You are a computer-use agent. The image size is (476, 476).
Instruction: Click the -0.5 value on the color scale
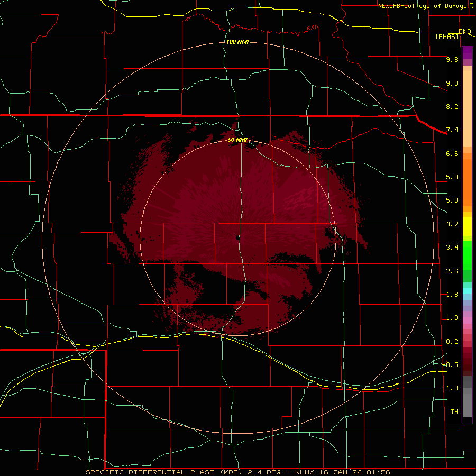[x=450, y=365]
